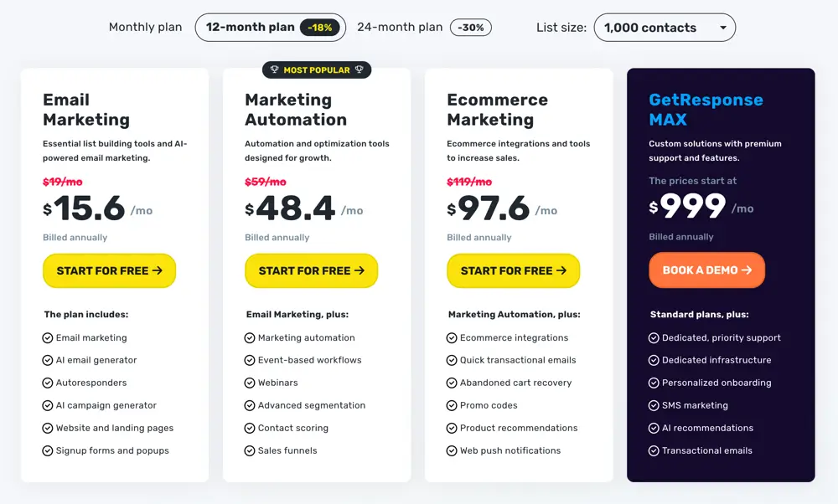Click the arrow icon inside BOOK A DEMO button
The height and width of the screenshot is (504, 838).
point(748,270)
